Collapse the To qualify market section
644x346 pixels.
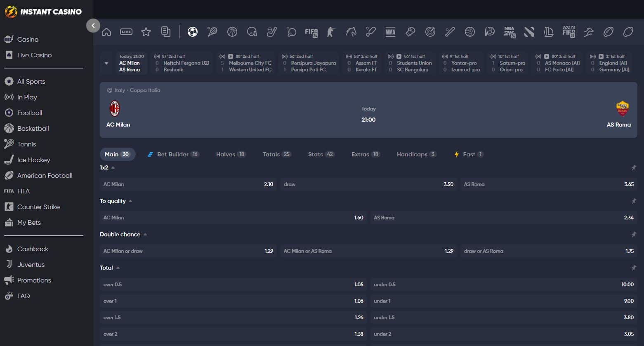coord(130,201)
